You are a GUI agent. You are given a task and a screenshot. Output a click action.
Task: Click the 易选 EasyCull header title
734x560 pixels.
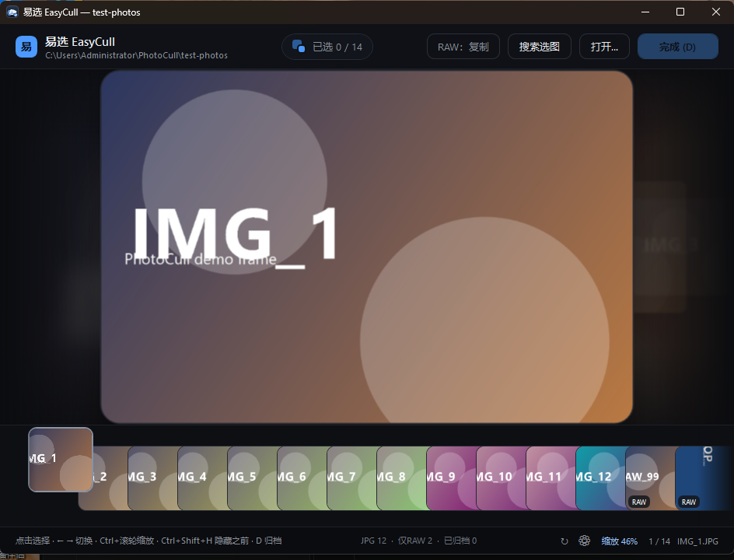(x=80, y=42)
